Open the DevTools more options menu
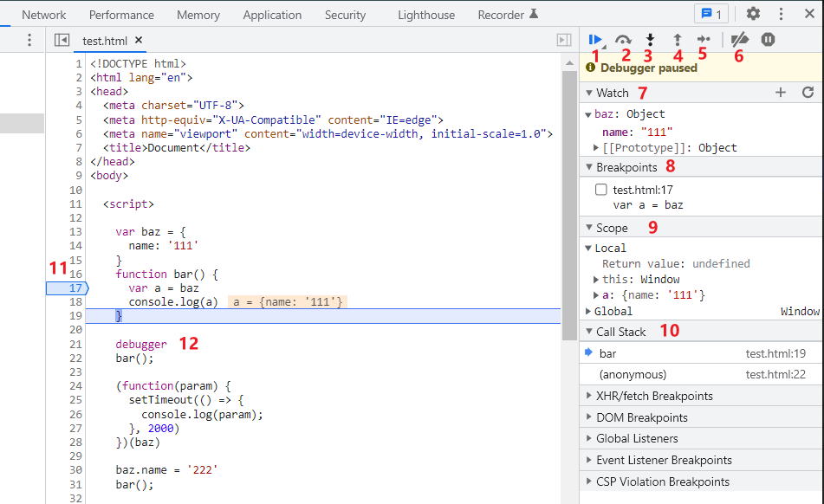This screenshot has height=504, width=824. (x=781, y=14)
